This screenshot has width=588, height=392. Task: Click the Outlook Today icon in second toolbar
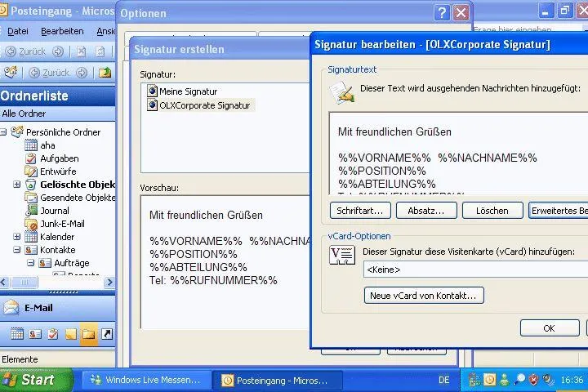[11, 72]
